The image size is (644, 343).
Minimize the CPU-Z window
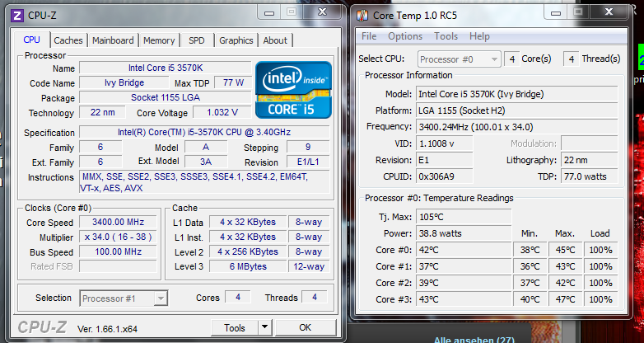pyautogui.click(x=269, y=12)
